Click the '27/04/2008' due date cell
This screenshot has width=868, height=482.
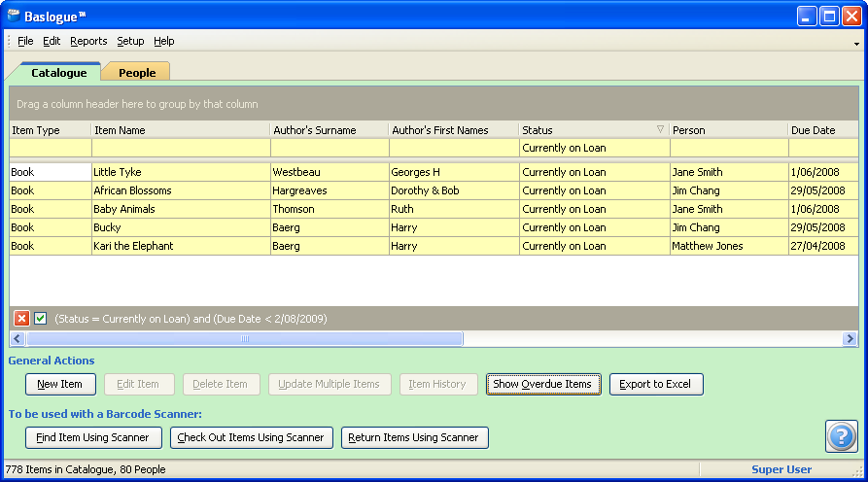click(x=823, y=246)
